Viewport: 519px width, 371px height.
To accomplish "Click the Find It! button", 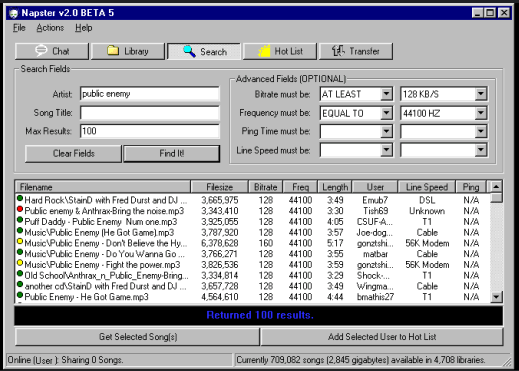I will coord(172,154).
